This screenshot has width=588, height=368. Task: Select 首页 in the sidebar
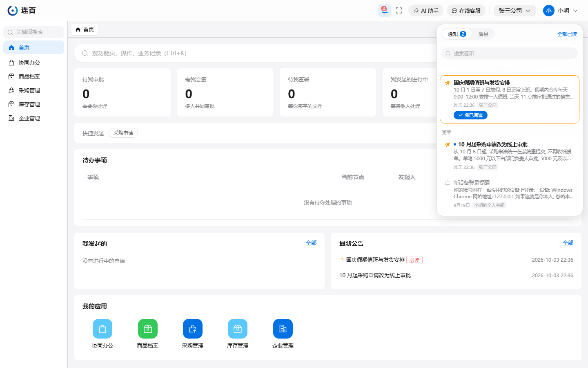pyautogui.click(x=33, y=47)
